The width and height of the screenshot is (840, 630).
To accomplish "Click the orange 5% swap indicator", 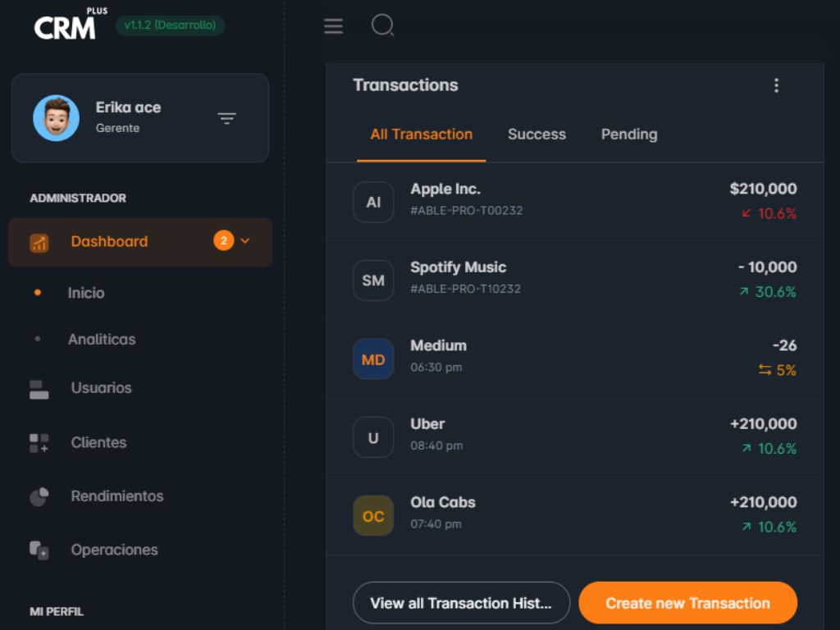I will 778,370.
